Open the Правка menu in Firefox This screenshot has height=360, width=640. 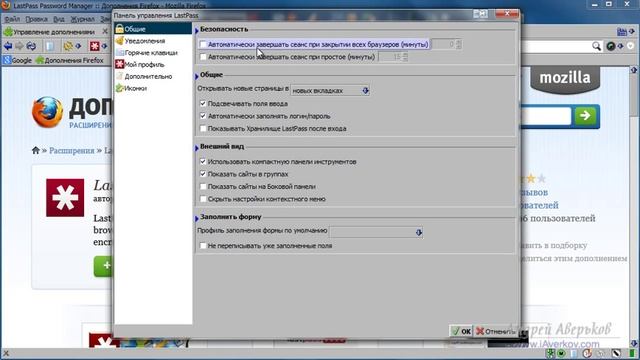(x=36, y=19)
